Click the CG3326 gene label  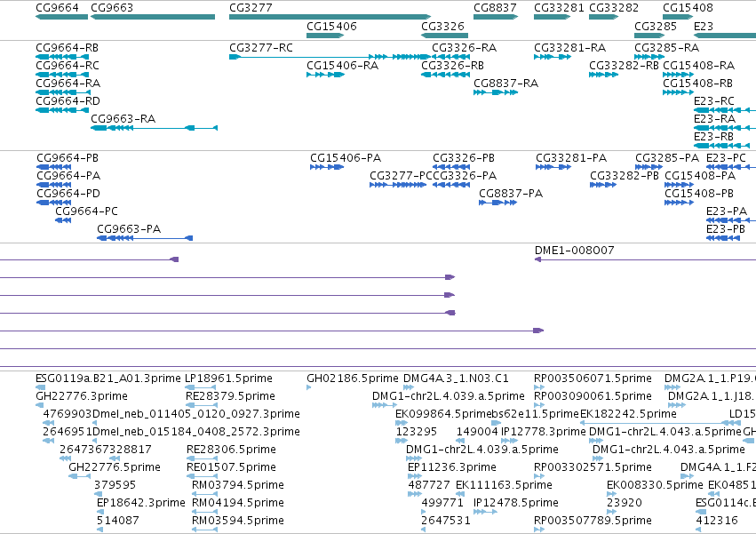coord(442,26)
